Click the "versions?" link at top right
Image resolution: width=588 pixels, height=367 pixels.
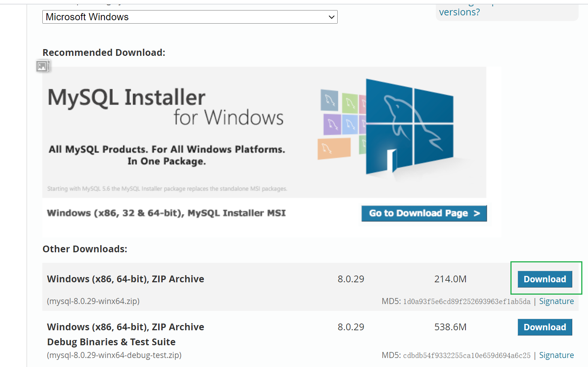pos(459,12)
